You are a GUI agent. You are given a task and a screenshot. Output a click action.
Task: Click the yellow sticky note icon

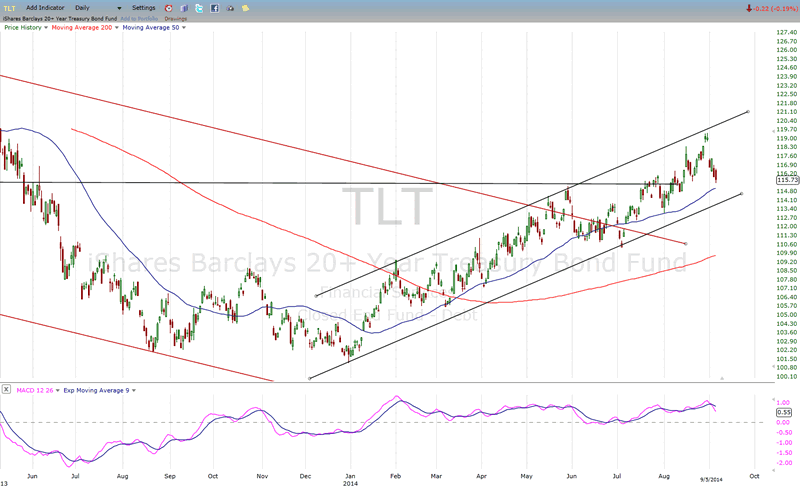[x=245, y=8]
